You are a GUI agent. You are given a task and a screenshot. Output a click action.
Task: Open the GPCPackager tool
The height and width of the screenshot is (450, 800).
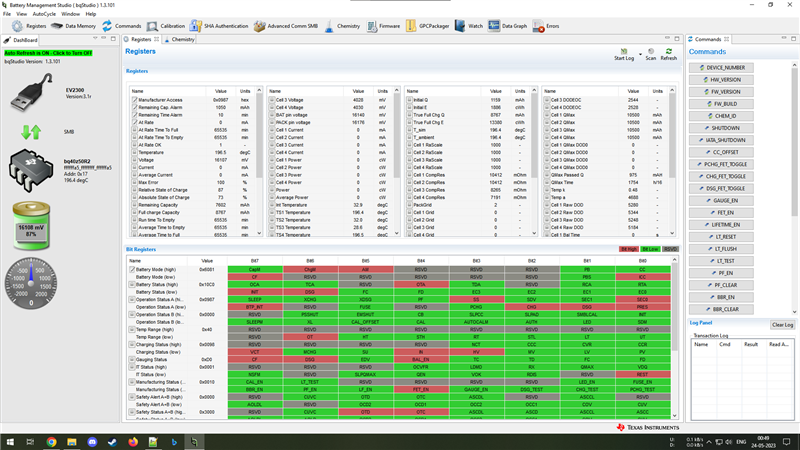pos(428,26)
